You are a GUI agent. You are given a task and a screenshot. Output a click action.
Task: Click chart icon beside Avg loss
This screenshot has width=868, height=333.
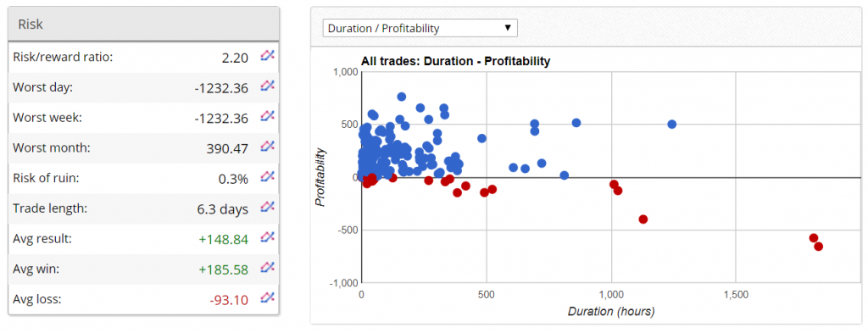coord(267,297)
